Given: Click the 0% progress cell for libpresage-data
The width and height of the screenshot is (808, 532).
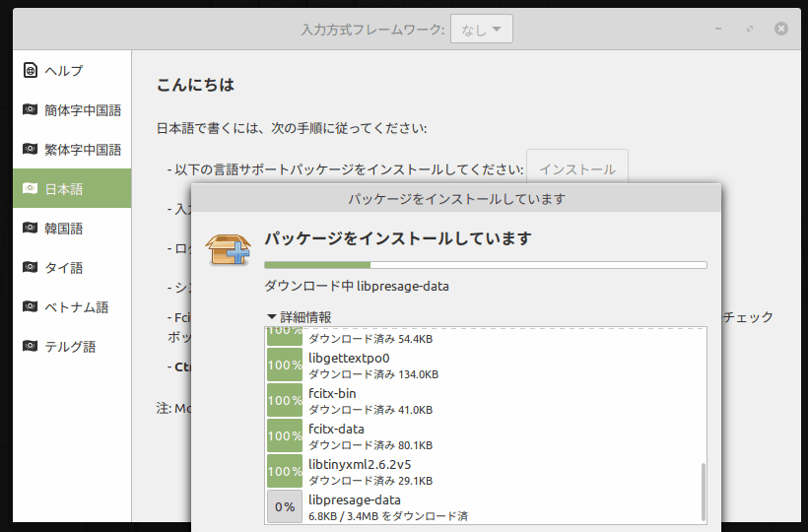Looking at the screenshot, I should 285,506.
